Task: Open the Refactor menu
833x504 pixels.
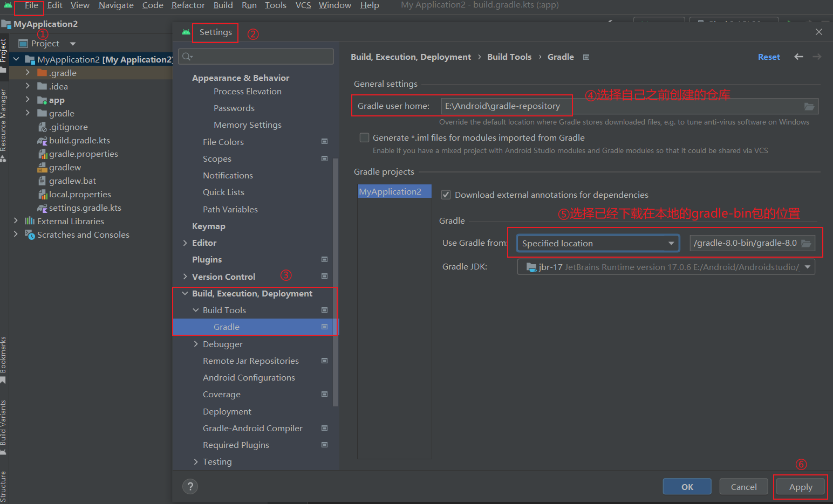Action: (x=188, y=5)
